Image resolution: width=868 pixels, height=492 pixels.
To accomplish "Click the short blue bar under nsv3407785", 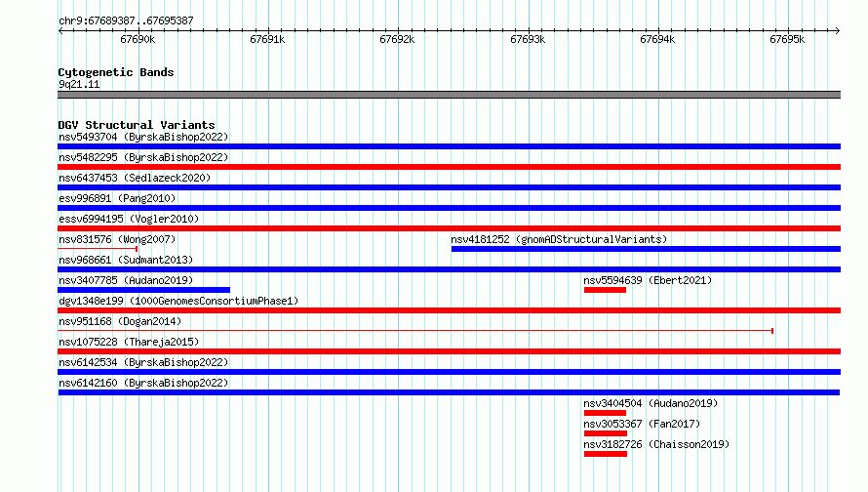I will point(144,290).
